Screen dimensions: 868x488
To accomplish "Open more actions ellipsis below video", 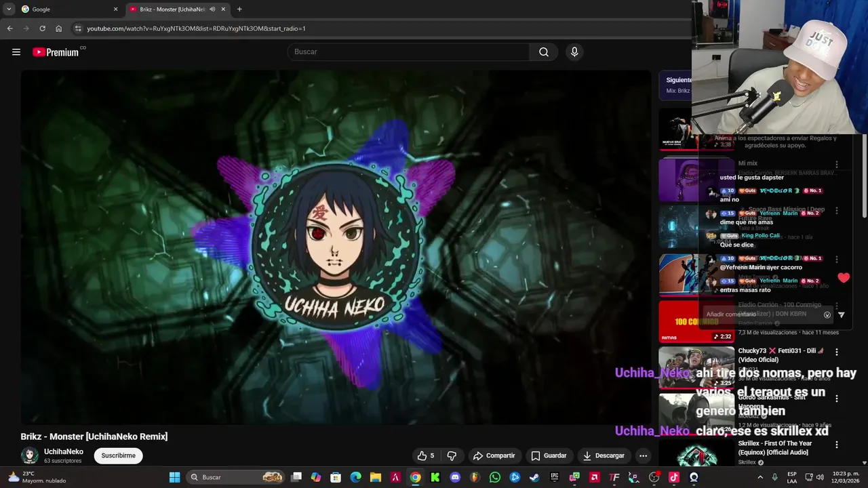I will (x=643, y=455).
